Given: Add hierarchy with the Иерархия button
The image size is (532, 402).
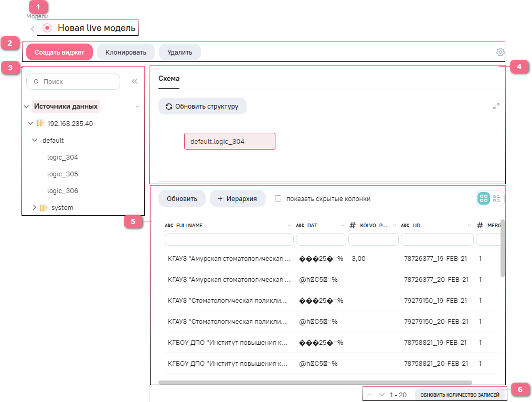Looking at the screenshot, I should point(237,198).
